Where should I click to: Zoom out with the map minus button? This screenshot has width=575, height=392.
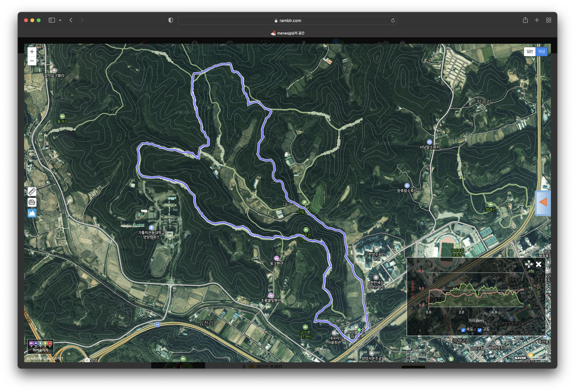pyautogui.click(x=32, y=61)
